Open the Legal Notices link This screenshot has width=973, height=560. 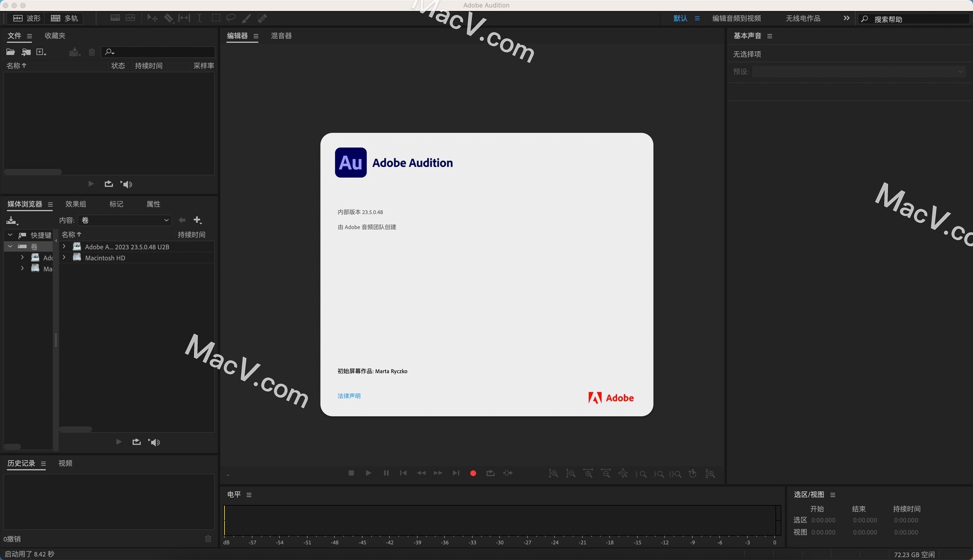point(349,396)
